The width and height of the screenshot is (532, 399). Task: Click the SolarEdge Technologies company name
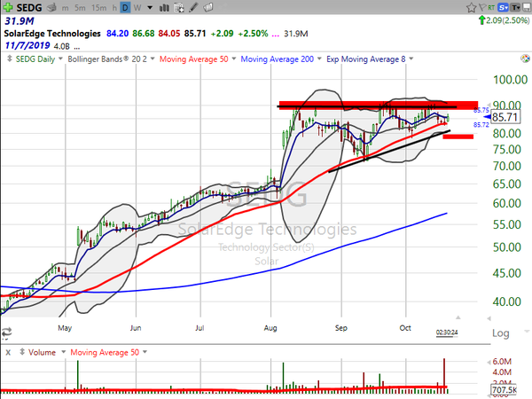pyautogui.click(x=52, y=34)
